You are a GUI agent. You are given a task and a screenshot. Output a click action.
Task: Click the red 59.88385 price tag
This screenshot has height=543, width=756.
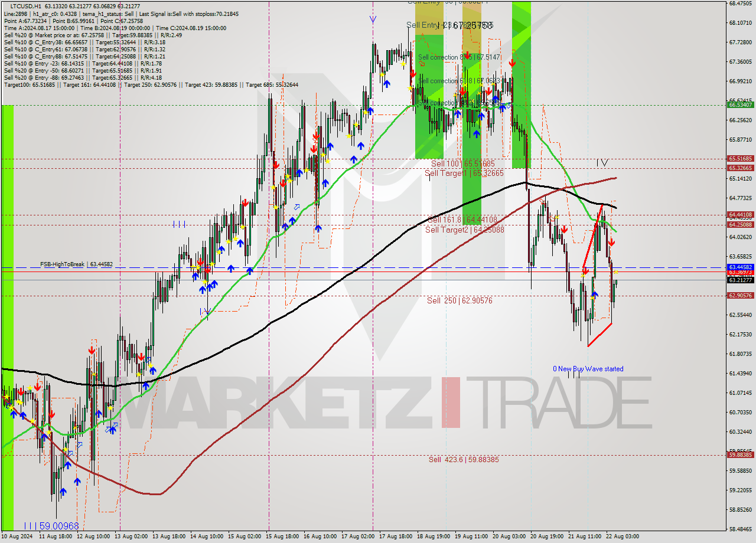[x=740, y=454]
